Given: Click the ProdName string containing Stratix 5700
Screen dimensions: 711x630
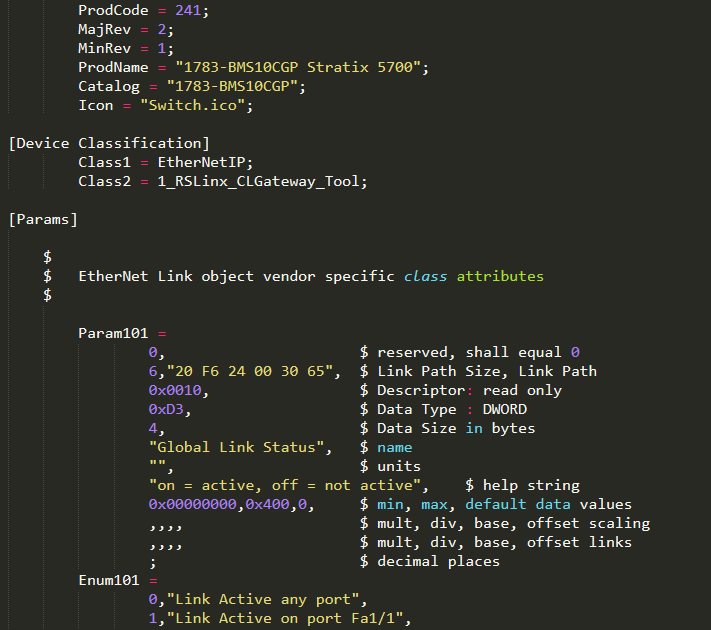Looking at the screenshot, I should click(302, 67).
